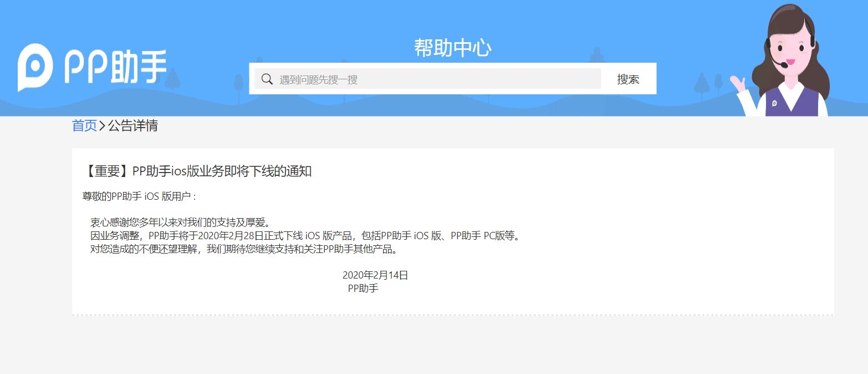Click the 【重要】PP助手ios版业务即将下线的通知 title
868x374 pixels.
(x=197, y=171)
